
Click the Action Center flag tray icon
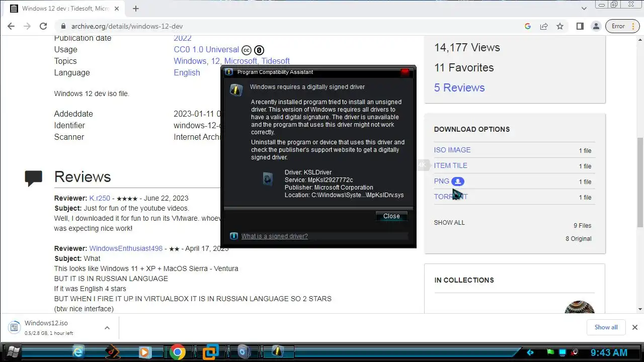coord(551,352)
